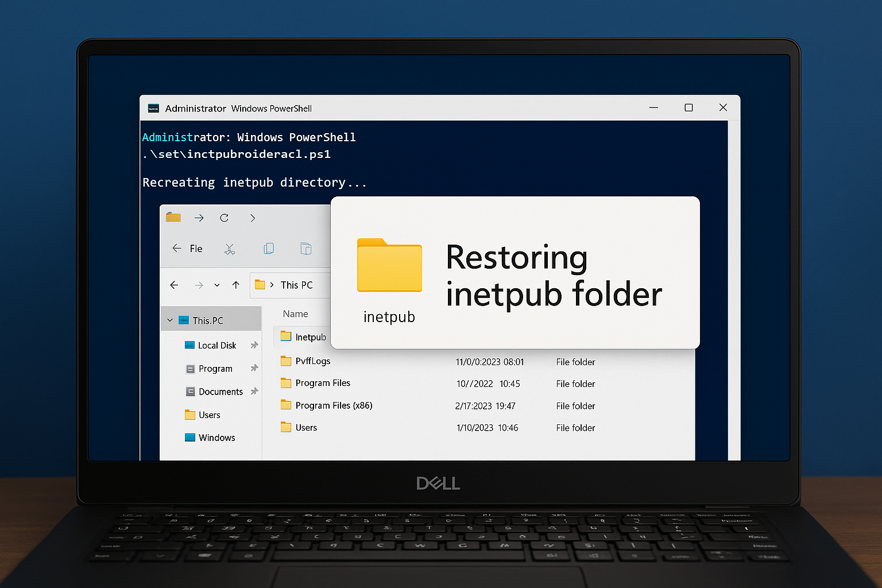Click the Paste icon in Explorer toolbar
Image resolution: width=882 pixels, height=588 pixels.
coord(306,249)
